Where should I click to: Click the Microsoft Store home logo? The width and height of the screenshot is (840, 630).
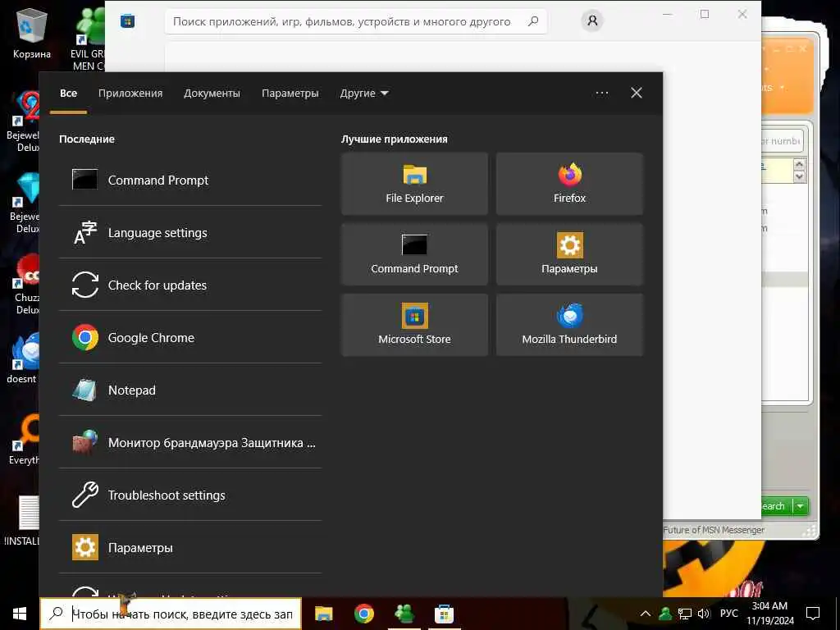point(127,21)
